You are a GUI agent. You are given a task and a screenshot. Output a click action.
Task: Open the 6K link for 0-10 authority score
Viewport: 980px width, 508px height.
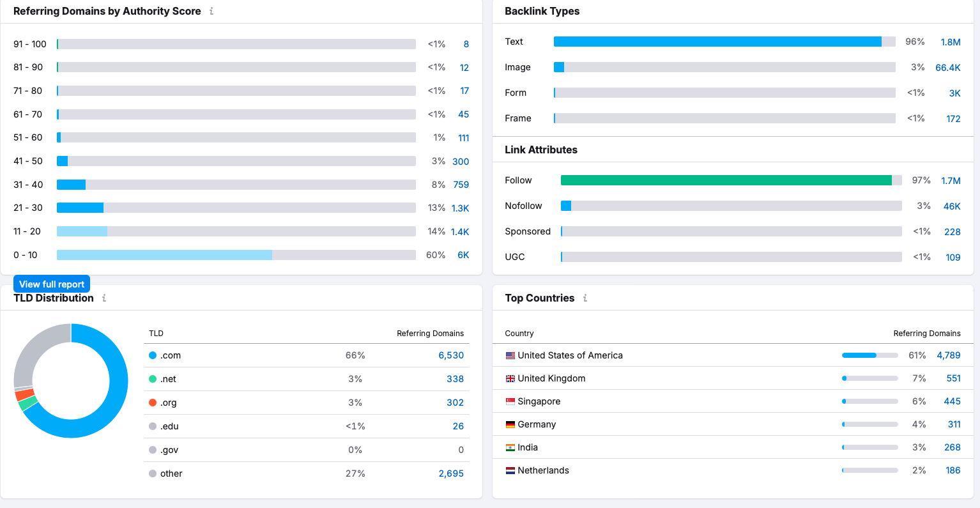[x=464, y=254]
